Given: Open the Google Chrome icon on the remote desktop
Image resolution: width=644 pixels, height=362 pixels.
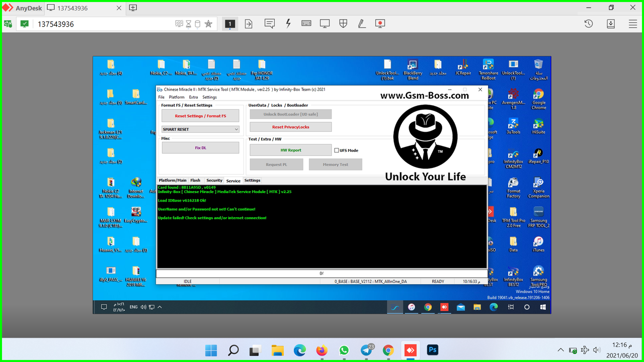Looking at the screenshot, I should point(538,99).
